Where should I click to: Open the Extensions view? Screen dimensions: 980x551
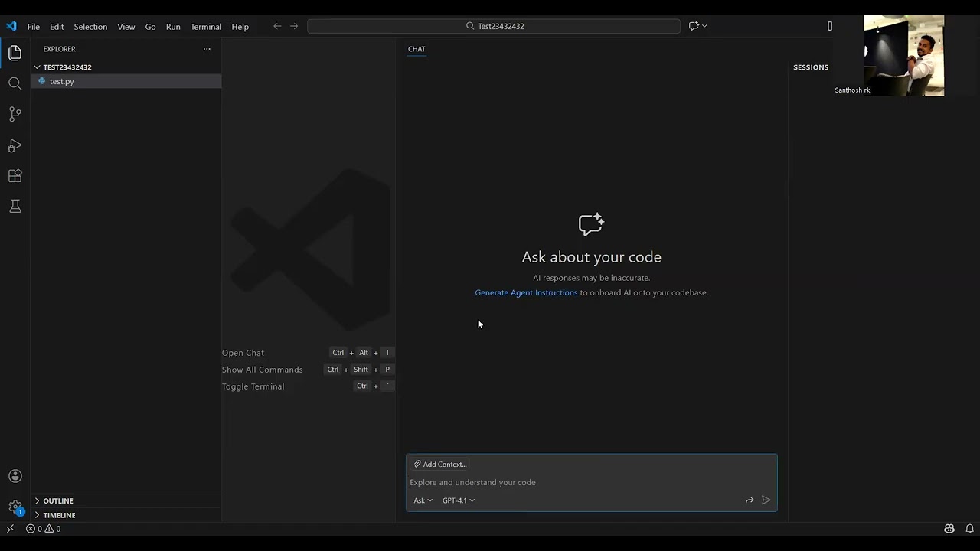point(15,175)
